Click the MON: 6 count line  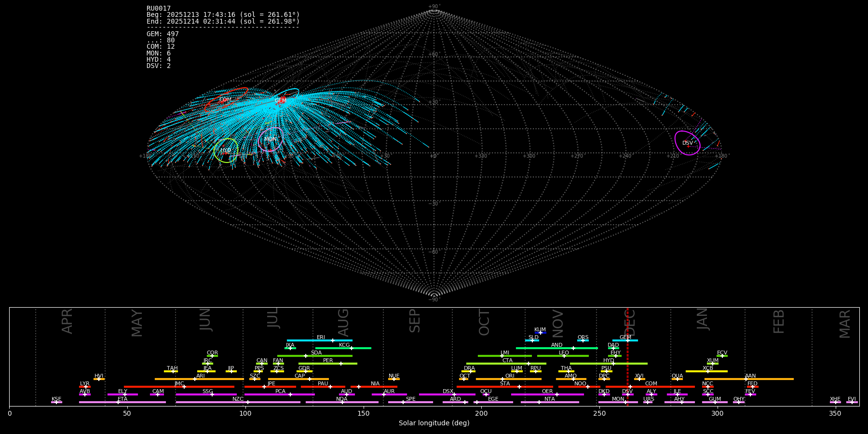(159, 53)
